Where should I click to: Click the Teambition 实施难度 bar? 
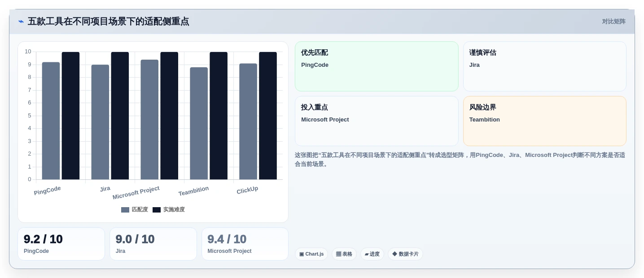coord(219,116)
